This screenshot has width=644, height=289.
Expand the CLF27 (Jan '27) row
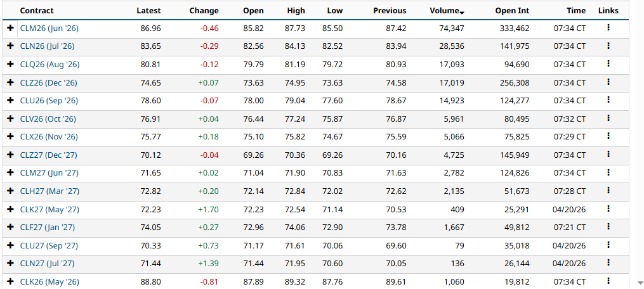tap(11, 227)
